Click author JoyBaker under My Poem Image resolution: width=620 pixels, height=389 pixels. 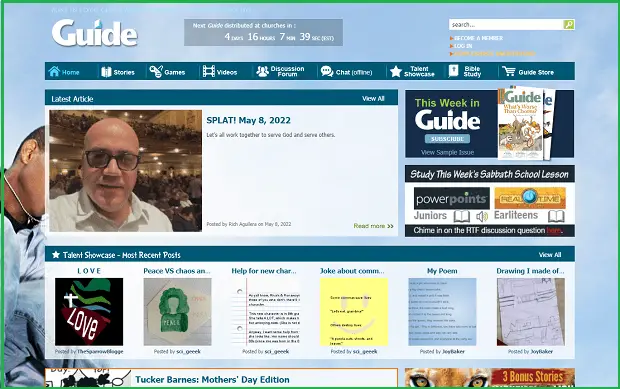[x=453, y=351]
